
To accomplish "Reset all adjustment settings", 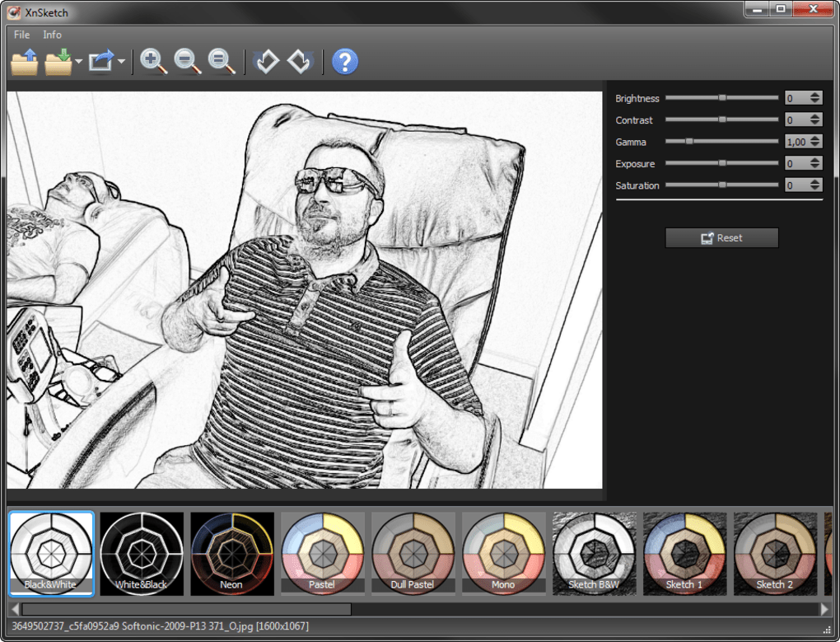I will click(721, 237).
